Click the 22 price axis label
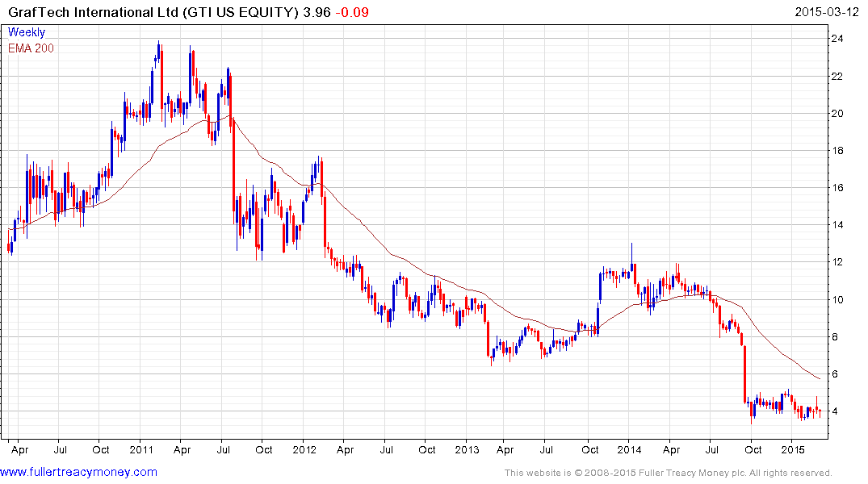Viewport: 868px width, 484px height. pyautogui.click(x=837, y=77)
